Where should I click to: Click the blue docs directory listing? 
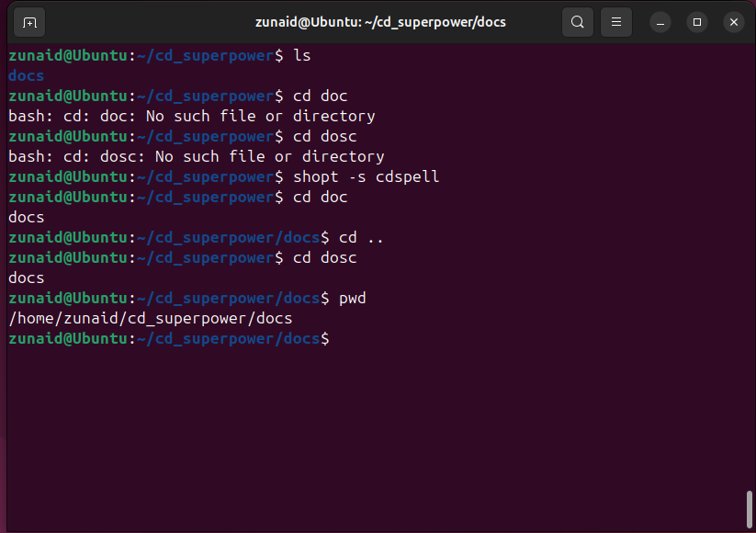[26, 76]
